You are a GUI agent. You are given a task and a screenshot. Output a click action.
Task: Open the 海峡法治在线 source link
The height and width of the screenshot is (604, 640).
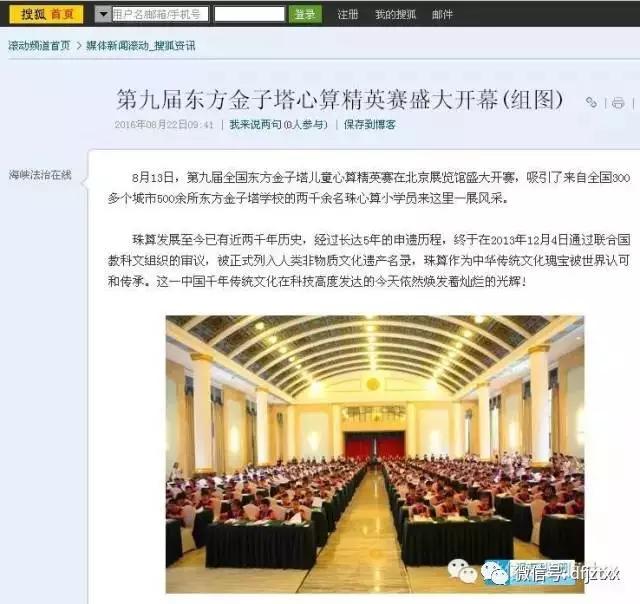pos(40,175)
